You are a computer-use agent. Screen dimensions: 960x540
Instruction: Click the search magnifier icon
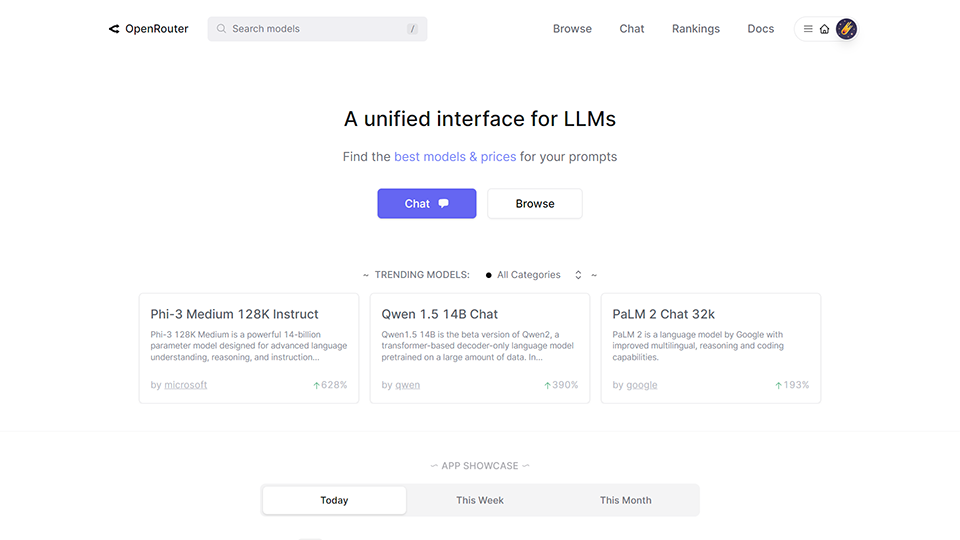click(221, 29)
